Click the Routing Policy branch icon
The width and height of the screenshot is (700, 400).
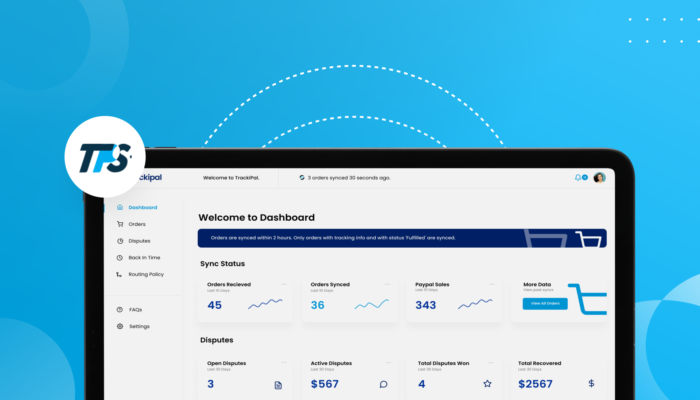pos(119,275)
